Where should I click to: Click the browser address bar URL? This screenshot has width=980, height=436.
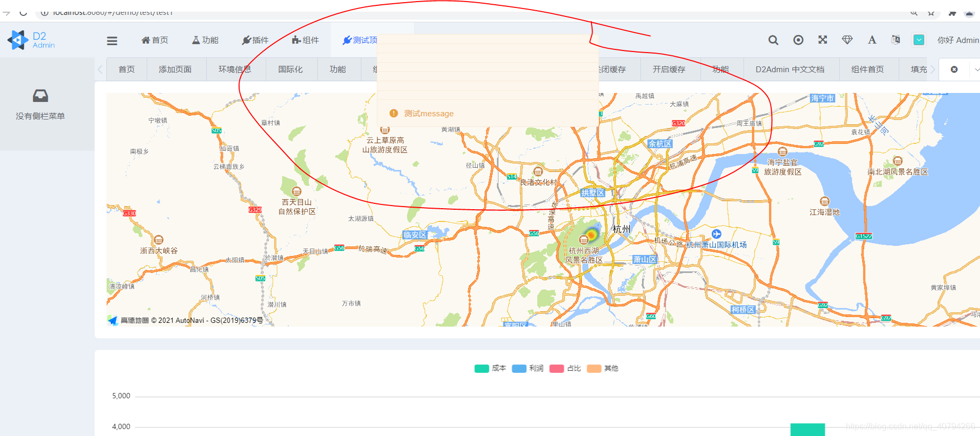[x=113, y=12]
